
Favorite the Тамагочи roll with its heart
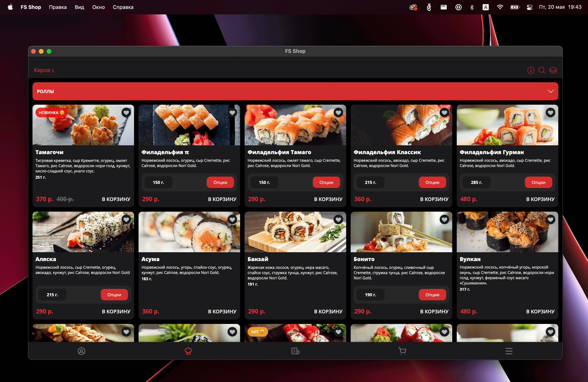pos(126,112)
